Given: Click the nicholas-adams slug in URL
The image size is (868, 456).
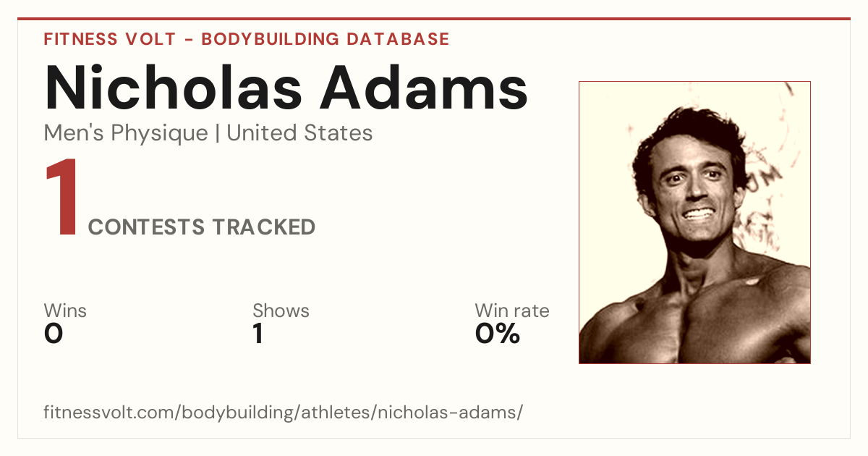Looking at the screenshot, I should [455, 413].
